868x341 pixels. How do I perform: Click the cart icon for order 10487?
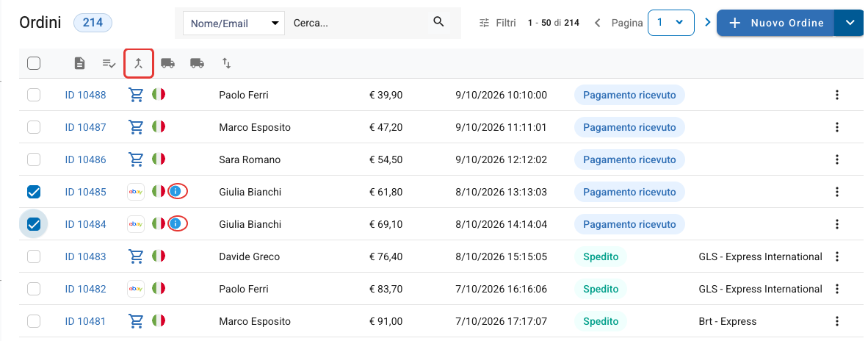(136, 127)
